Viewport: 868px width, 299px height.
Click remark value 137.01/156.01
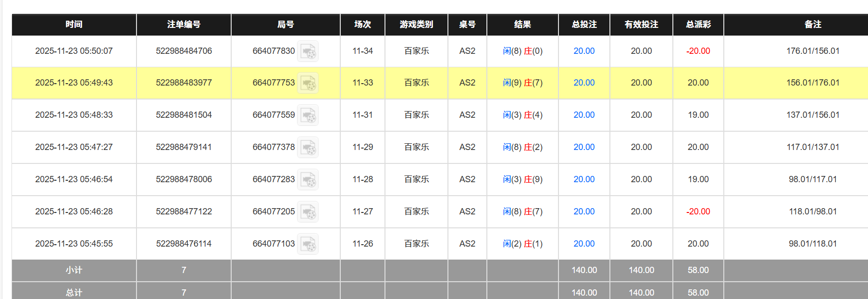point(813,115)
